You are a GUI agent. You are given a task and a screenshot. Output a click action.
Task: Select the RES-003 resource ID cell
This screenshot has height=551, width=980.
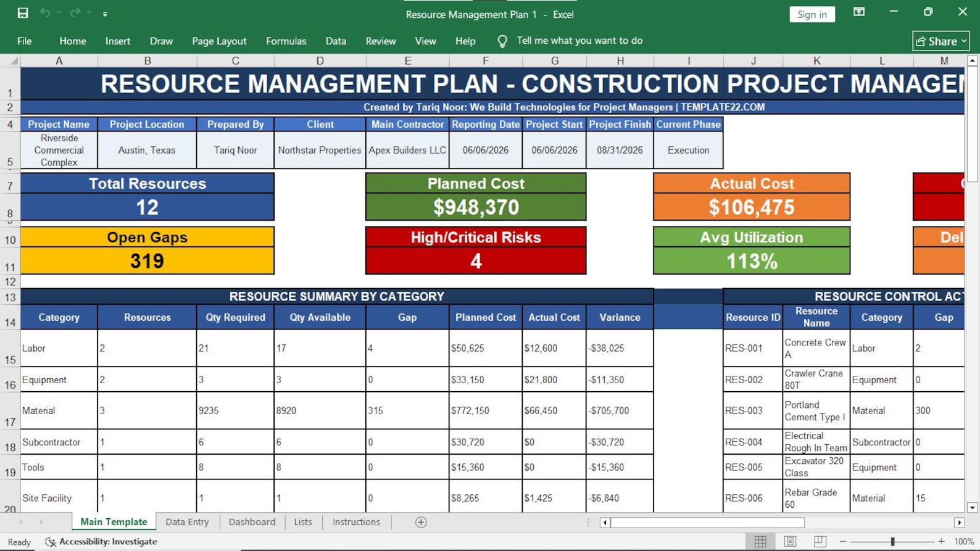coord(753,410)
